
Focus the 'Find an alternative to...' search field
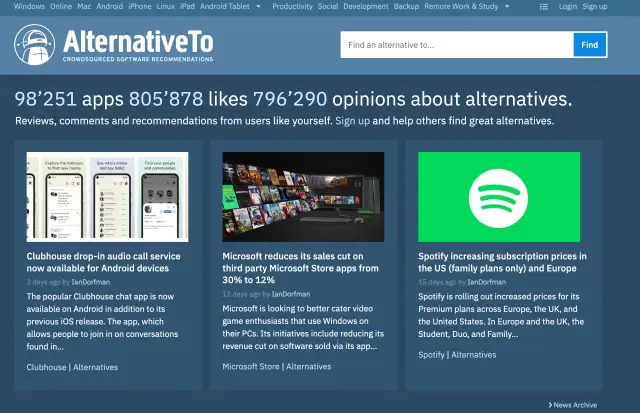pos(457,45)
